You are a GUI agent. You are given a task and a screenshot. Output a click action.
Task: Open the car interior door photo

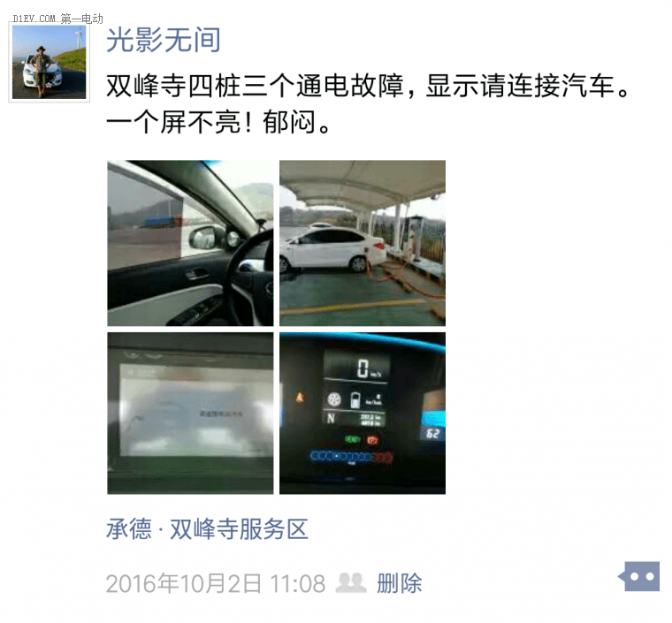[190, 243]
